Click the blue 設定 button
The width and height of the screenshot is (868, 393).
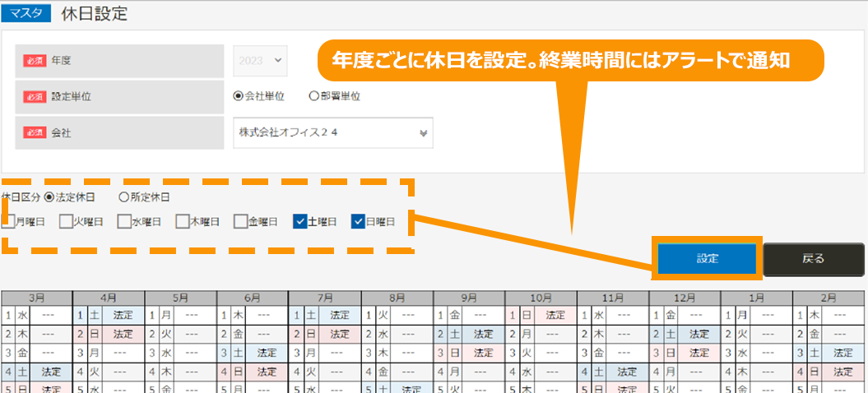pos(707,258)
